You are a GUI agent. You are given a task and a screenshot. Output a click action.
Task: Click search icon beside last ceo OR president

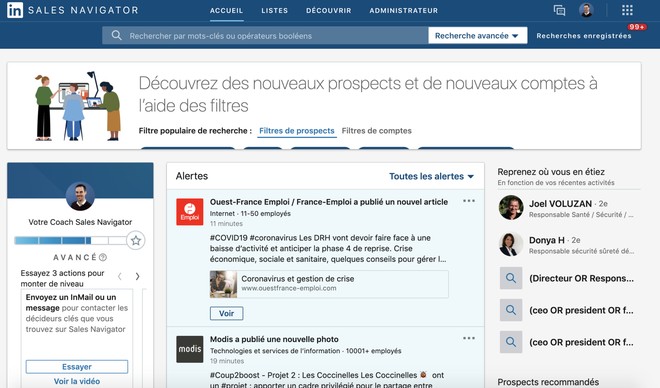[x=511, y=342]
